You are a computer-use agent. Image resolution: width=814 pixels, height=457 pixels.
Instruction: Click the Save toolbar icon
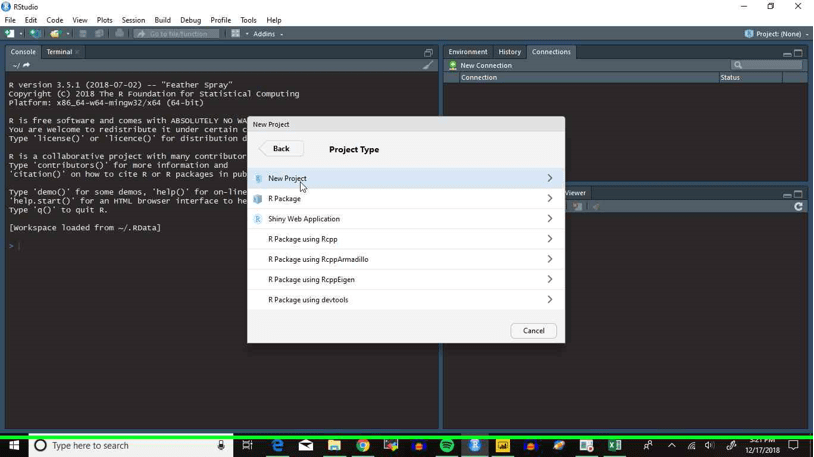83,34
